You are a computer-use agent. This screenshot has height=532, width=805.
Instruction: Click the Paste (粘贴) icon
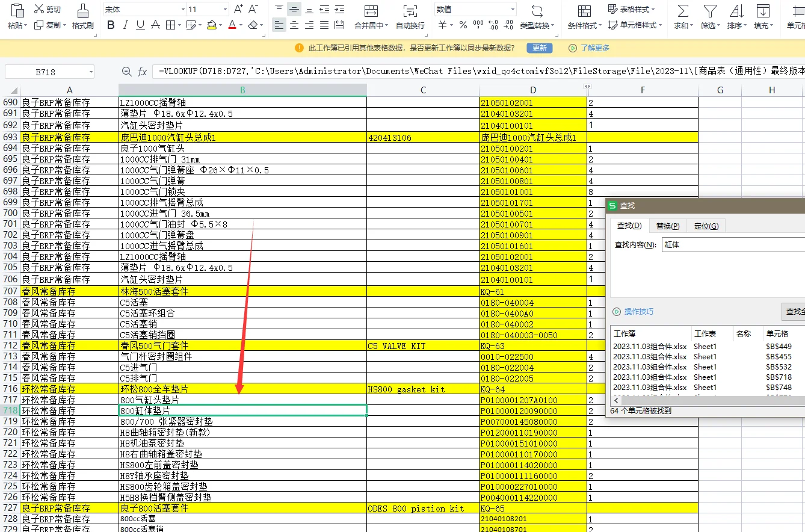[17, 10]
